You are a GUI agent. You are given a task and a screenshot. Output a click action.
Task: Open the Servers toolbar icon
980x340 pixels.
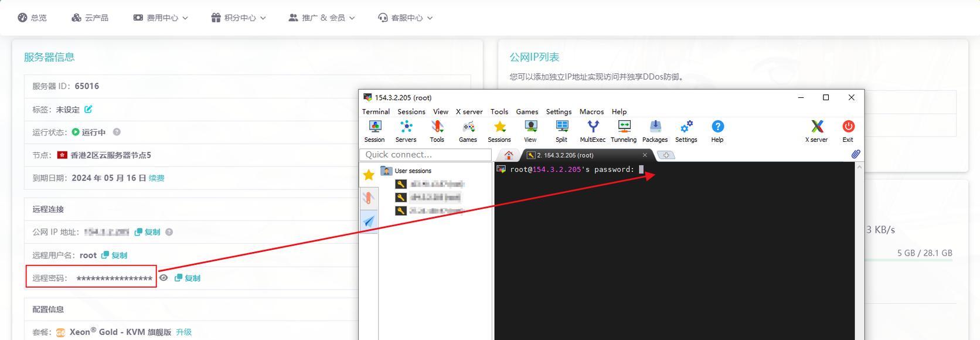pos(406,131)
